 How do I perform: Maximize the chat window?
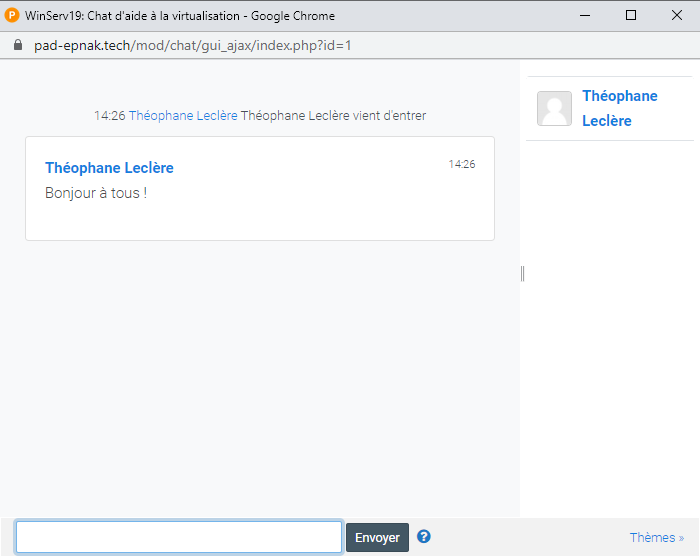coord(630,16)
